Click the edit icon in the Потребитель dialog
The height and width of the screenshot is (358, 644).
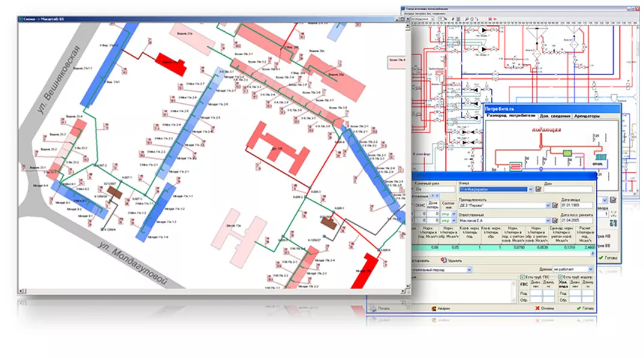(x=613, y=200)
